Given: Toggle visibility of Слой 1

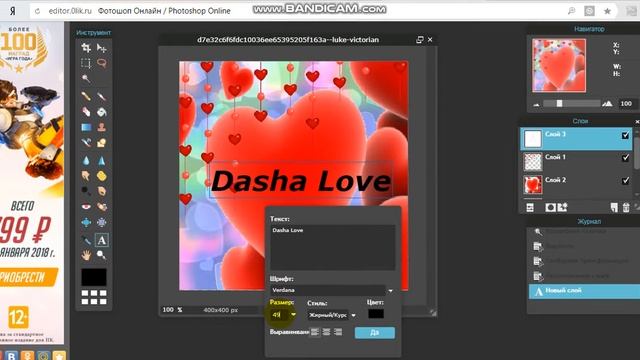Looking at the screenshot, I should click(x=625, y=157).
